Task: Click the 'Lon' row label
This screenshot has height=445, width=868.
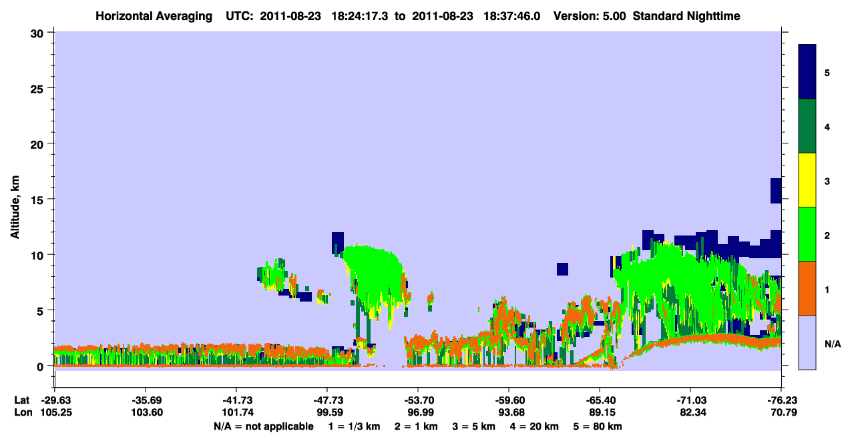Action: 22,413
